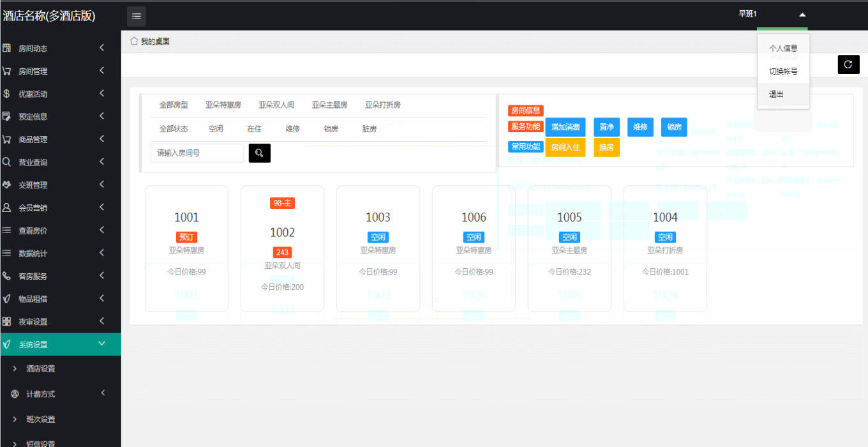This screenshot has height=447, width=868.
Task: Filter by 亚朵打折房 room type
Action: [x=383, y=105]
